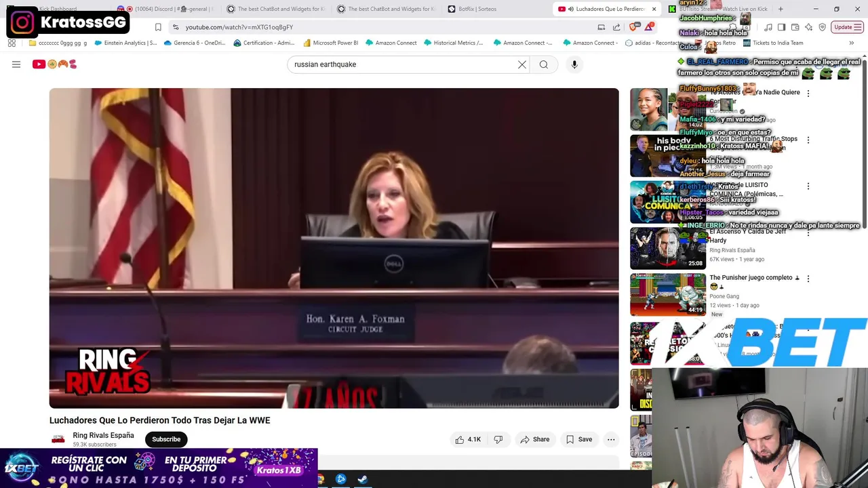Open the 'cccccccc' bookmarks folder
Image resolution: width=868 pixels, height=488 pixels.
(x=58, y=43)
